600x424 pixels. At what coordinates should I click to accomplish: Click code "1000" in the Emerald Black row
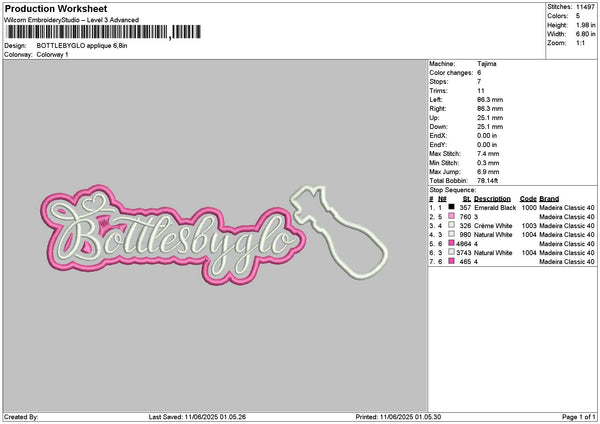point(529,208)
